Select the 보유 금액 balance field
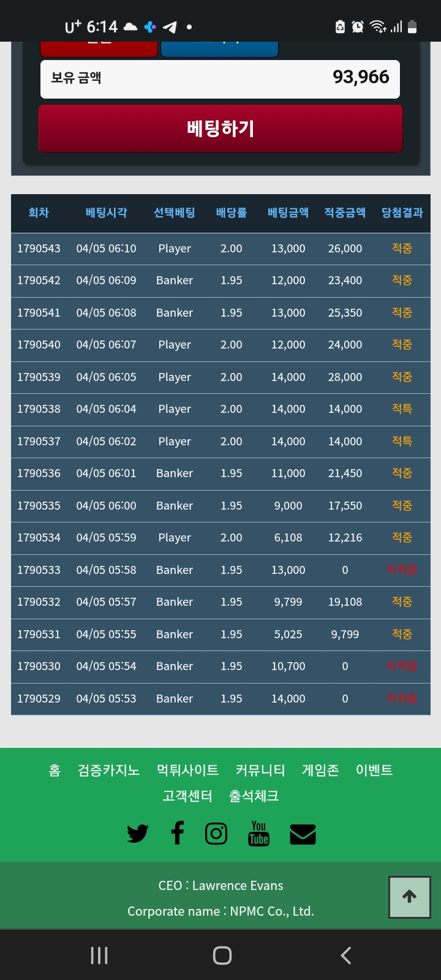The width and height of the screenshot is (441, 980). click(x=220, y=79)
